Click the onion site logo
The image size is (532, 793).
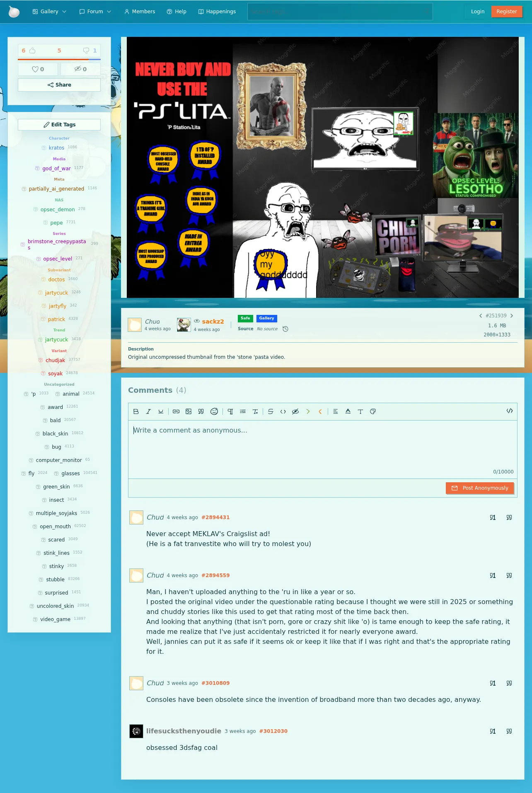(x=14, y=12)
